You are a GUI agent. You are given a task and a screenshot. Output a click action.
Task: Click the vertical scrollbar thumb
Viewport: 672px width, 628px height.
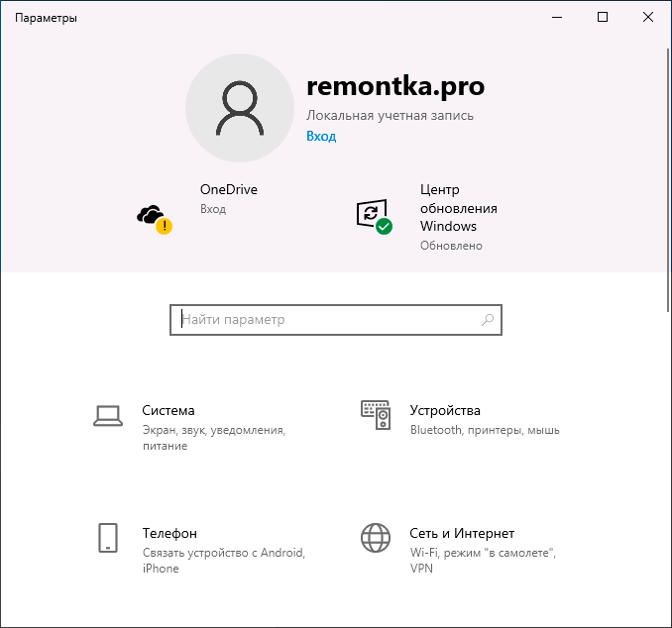(669, 180)
